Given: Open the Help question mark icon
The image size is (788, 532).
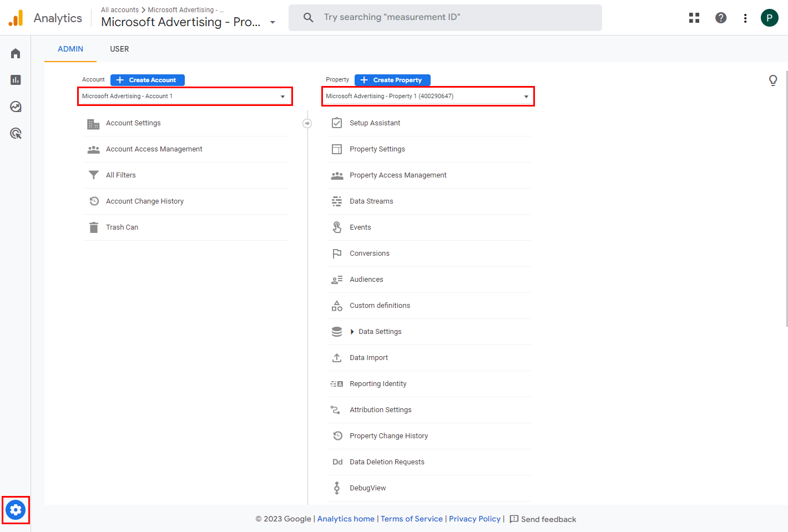Looking at the screenshot, I should [721, 18].
